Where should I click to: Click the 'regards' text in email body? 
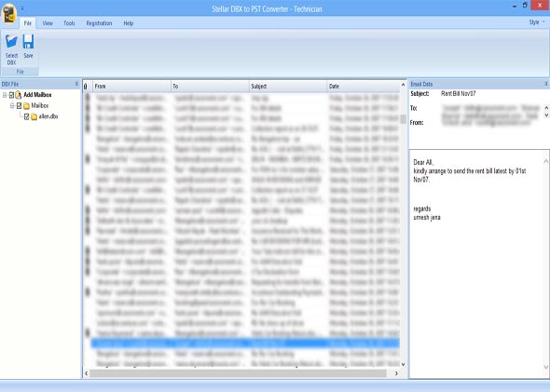click(x=422, y=209)
